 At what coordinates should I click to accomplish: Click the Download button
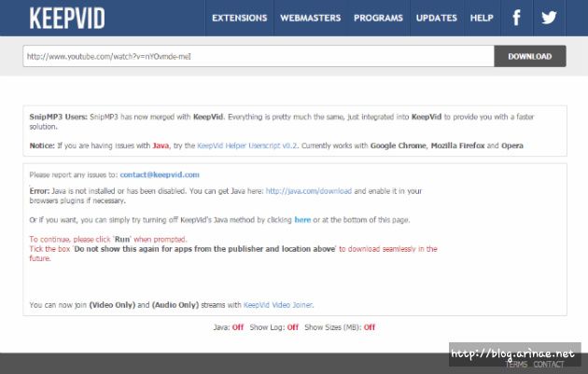[x=530, y=56]
